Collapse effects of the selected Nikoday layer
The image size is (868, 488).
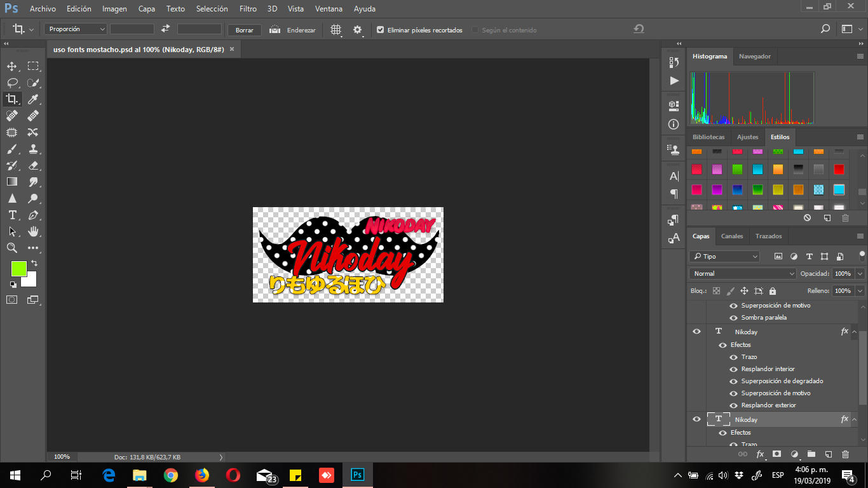(x=854, y=419)
